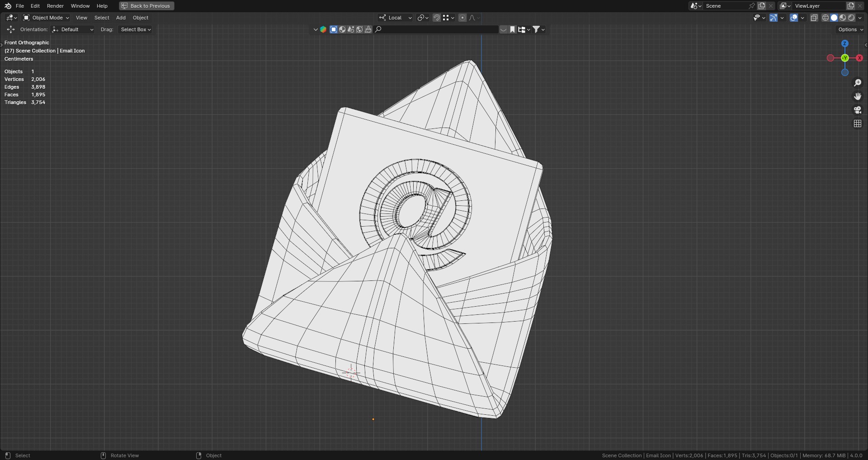This screenshot has width=868, height=460.
Task: Click the search text field
Action: point(436,29)
